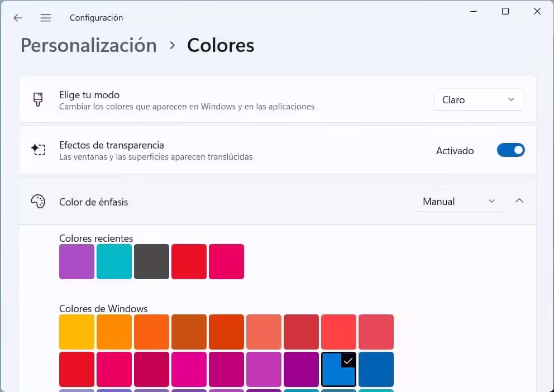Open the navigation hamburger menu
The height and width of the screenshot is (392, 554).
pyautogui.click(x=46, y=17)
